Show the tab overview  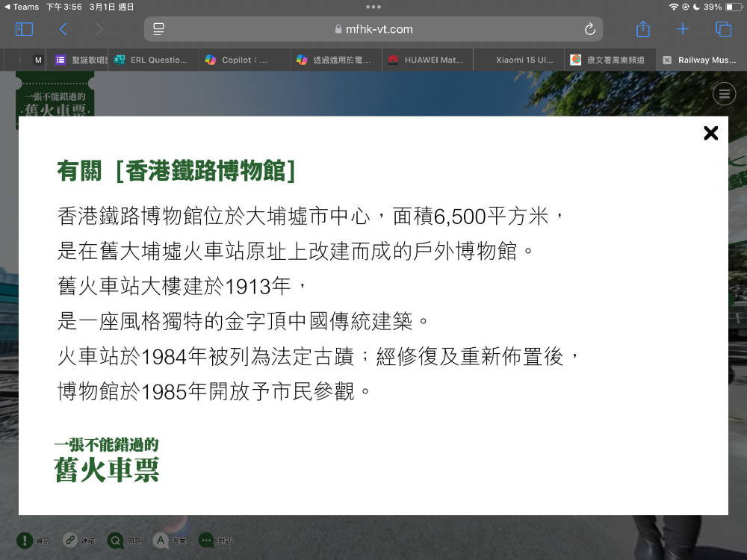point(723,29)
